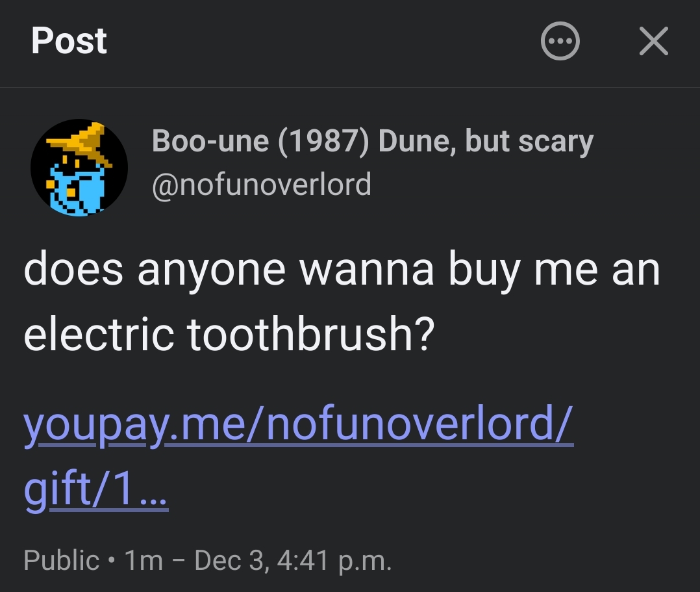Click the word "electric" in the post

coord(99,335)
